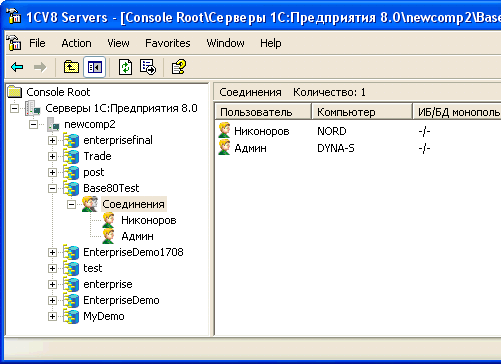Click the Export List toolbar icon
Screen dimensions: 501x364
[x=148, y=67]
